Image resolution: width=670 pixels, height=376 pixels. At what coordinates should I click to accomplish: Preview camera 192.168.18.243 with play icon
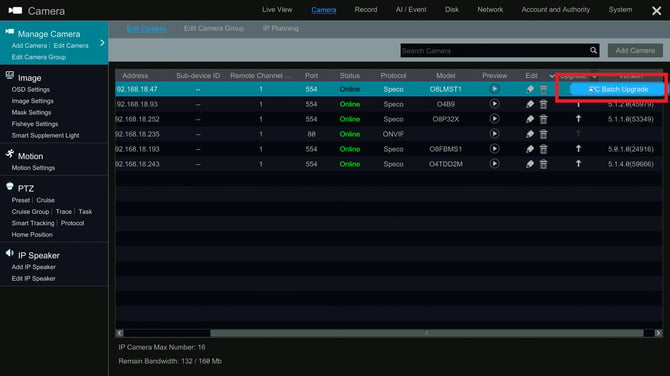tap(494, 164)
